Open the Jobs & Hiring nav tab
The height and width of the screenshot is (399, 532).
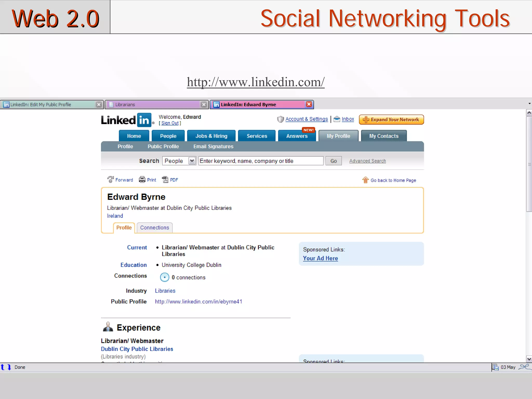(x=211, y=136)
